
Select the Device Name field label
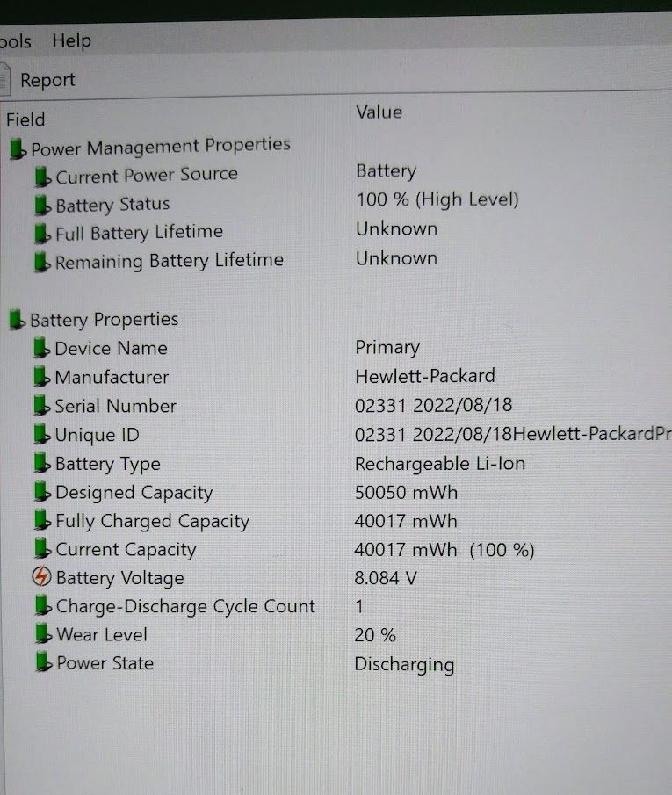pos(111,349)
